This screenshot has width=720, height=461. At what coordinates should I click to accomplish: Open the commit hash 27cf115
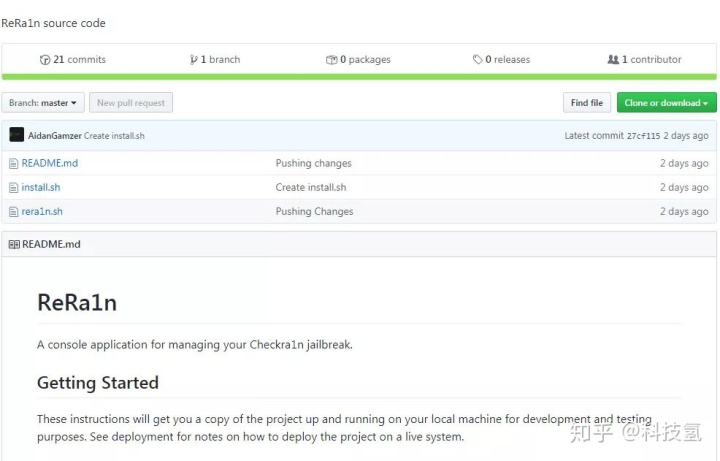coord(643,136)
